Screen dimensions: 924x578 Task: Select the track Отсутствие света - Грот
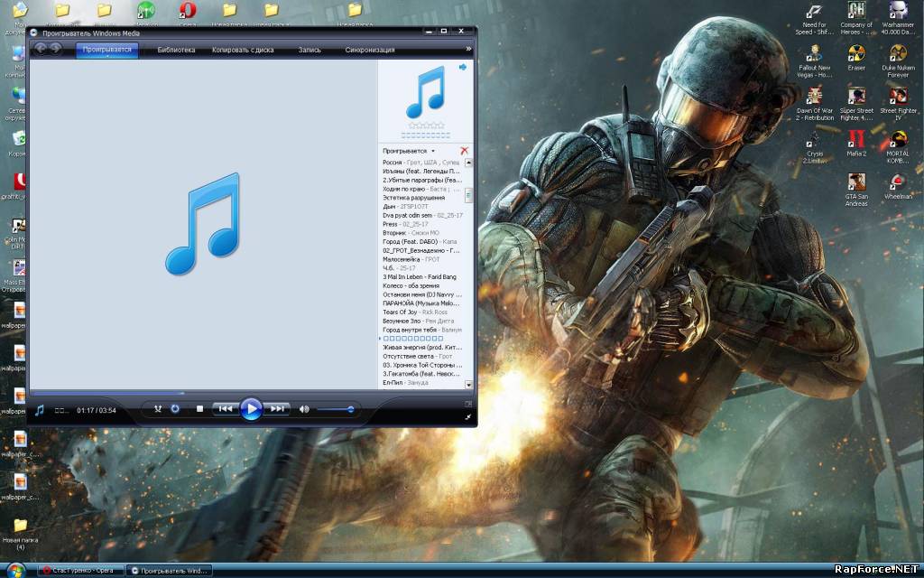[417, 356]
